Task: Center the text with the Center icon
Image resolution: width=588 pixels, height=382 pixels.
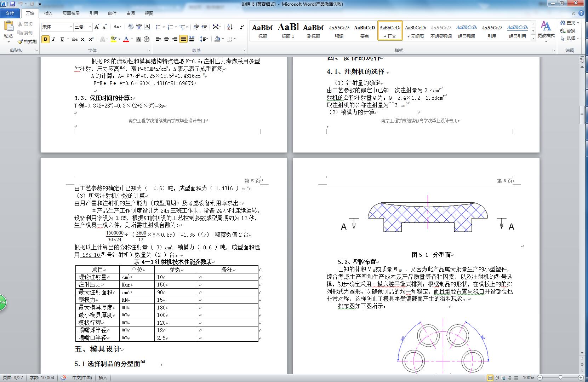Action: (166, 39)
